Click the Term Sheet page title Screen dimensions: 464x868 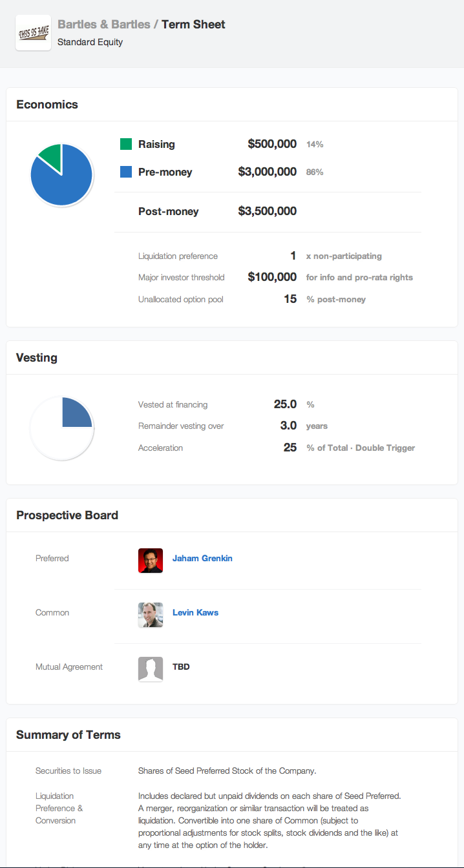[193, 25]
